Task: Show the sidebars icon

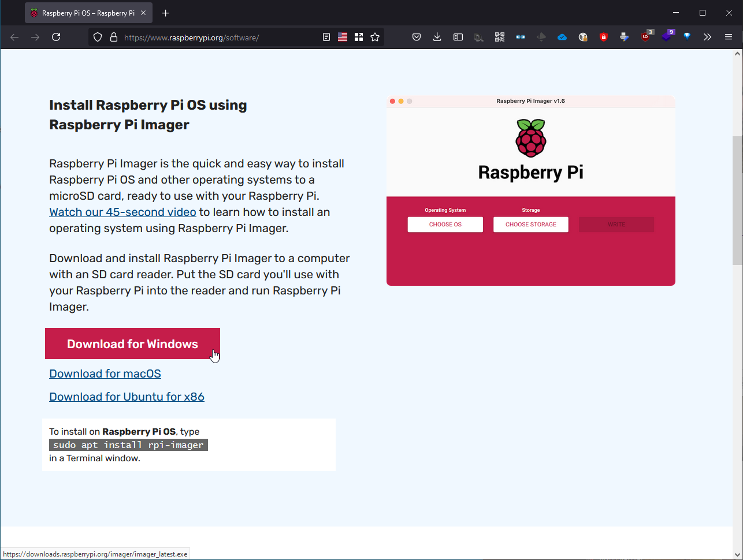Action: pyautogui.click(x=458, y=37)
